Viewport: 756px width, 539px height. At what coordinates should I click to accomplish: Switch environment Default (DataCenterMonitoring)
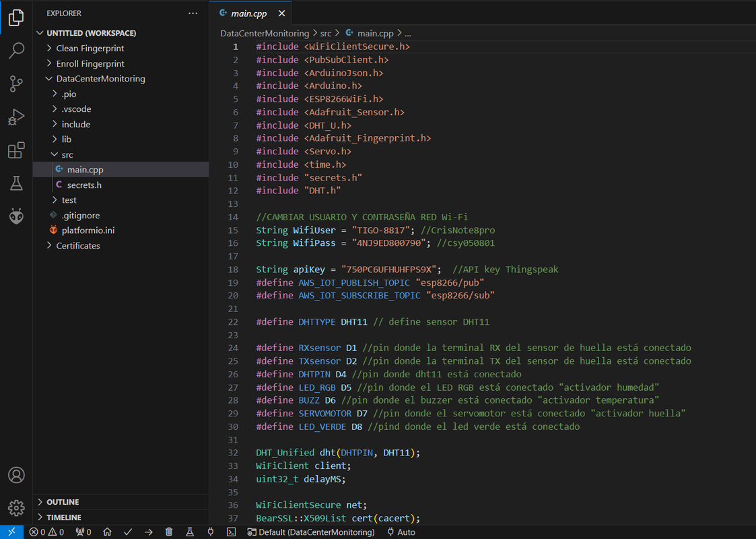tap(311, 532)
